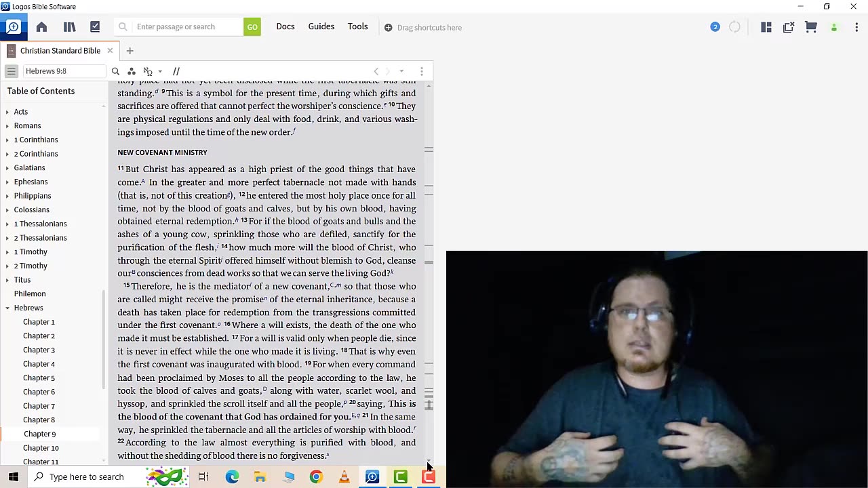The width and height of the screenshot is (868, 488).
Task: Open VLC media player from taskbar
Action: [x=344, y=477]
